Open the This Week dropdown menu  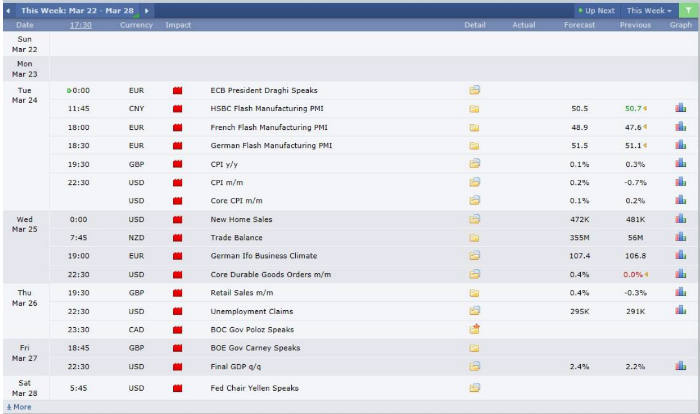click(x=649, y=10)
